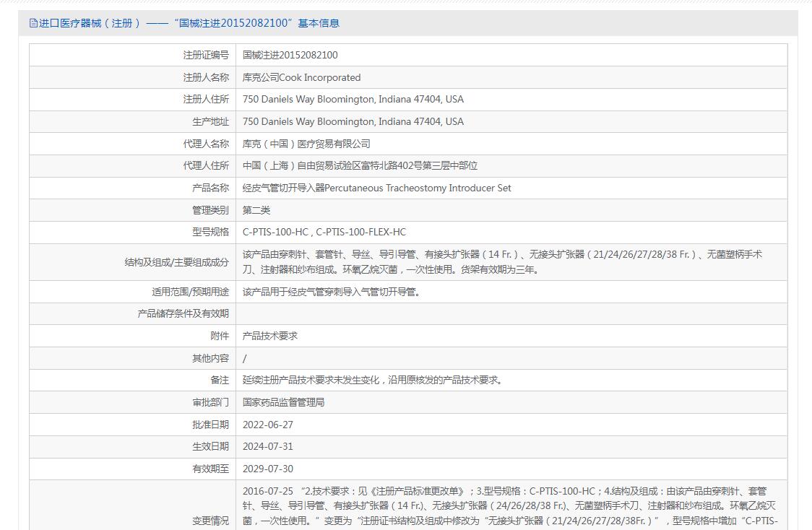Select the composition text starting 该产品由穿刺针
The height and width of the screenshot is (530, 812).
(502, 262)
